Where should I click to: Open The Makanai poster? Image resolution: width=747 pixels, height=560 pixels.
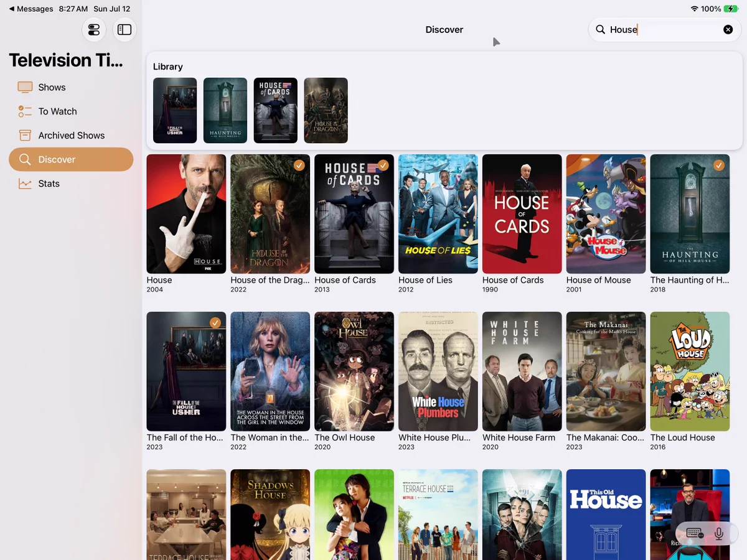[x=606, y=371]
